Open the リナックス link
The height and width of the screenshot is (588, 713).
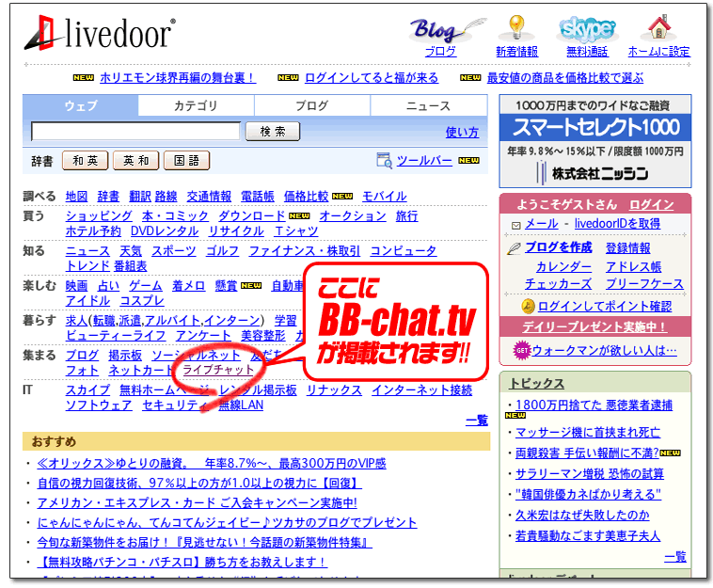coord(334,390)
